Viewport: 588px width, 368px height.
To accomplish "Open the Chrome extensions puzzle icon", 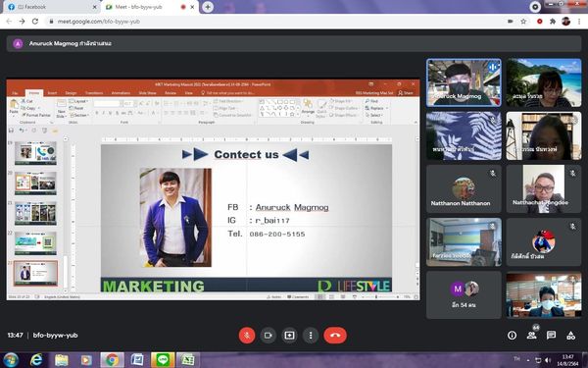I will point(553,22).
